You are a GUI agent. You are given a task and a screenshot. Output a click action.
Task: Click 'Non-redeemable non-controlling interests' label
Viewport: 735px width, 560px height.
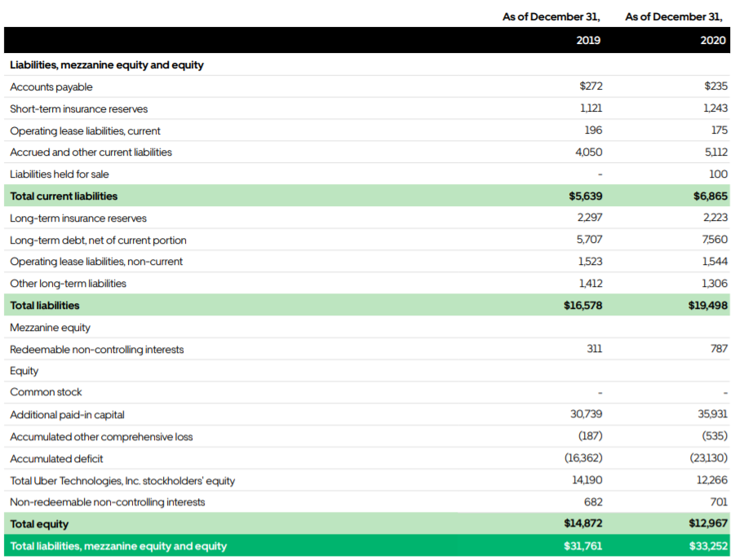tap(108, 502)
